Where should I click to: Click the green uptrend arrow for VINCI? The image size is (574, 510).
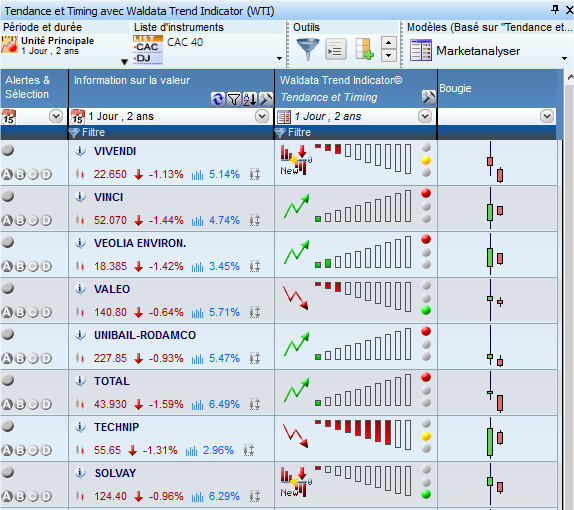click(x=296, y=206)
